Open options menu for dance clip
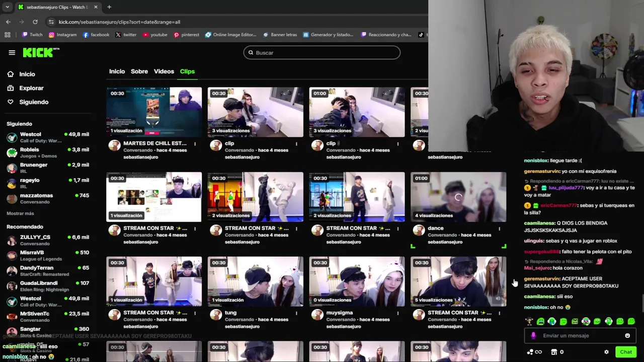 click(499, 229)
